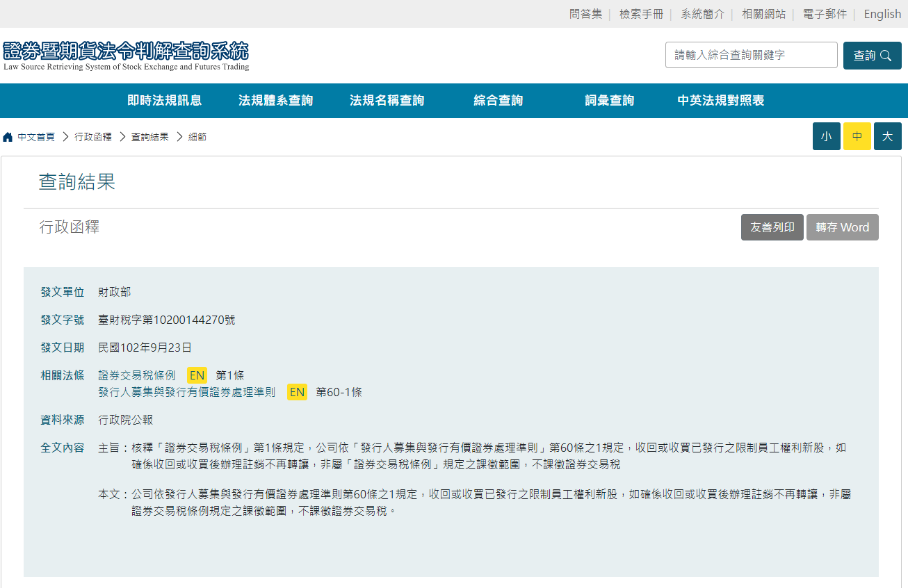Open the site logo 證券暨期貨法令判解查詢系統

coord(126,56)
